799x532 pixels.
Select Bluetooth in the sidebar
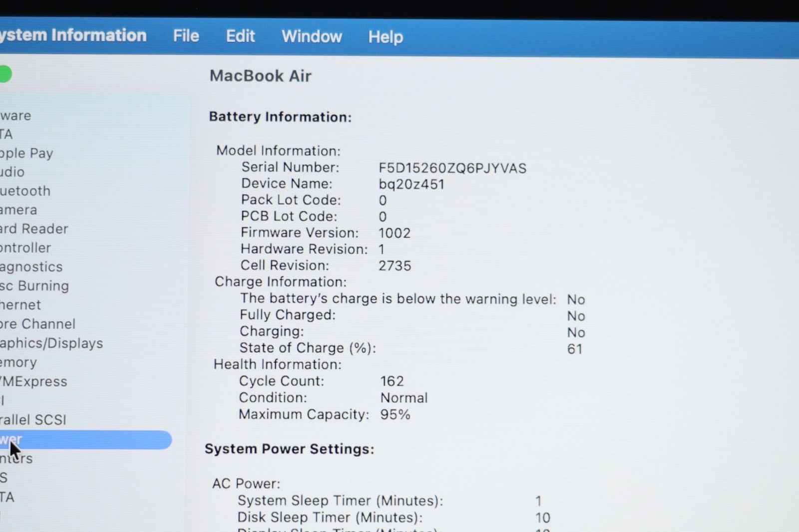25,191
